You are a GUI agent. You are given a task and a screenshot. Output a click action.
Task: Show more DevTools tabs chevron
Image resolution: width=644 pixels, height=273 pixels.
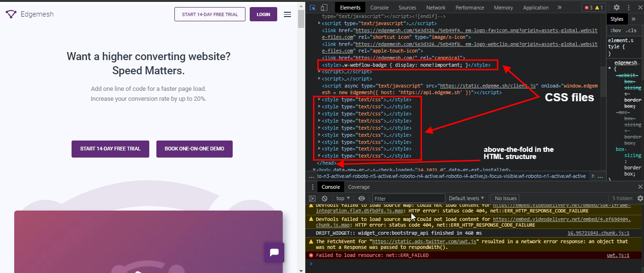pyautogui.click(x=559, y=8)
